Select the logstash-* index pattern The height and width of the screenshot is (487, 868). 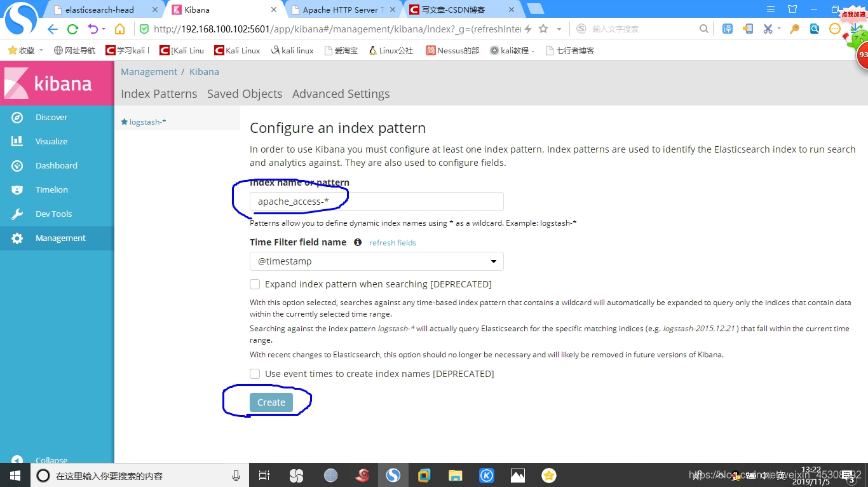click(x=148, y=122)
